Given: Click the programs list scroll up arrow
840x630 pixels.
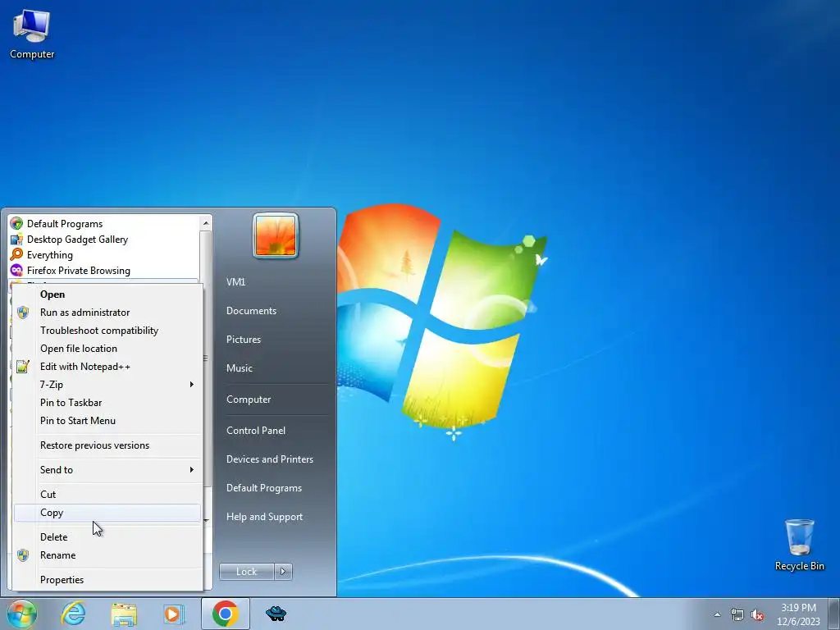Looking at the screenshot, I should (206, 223).
